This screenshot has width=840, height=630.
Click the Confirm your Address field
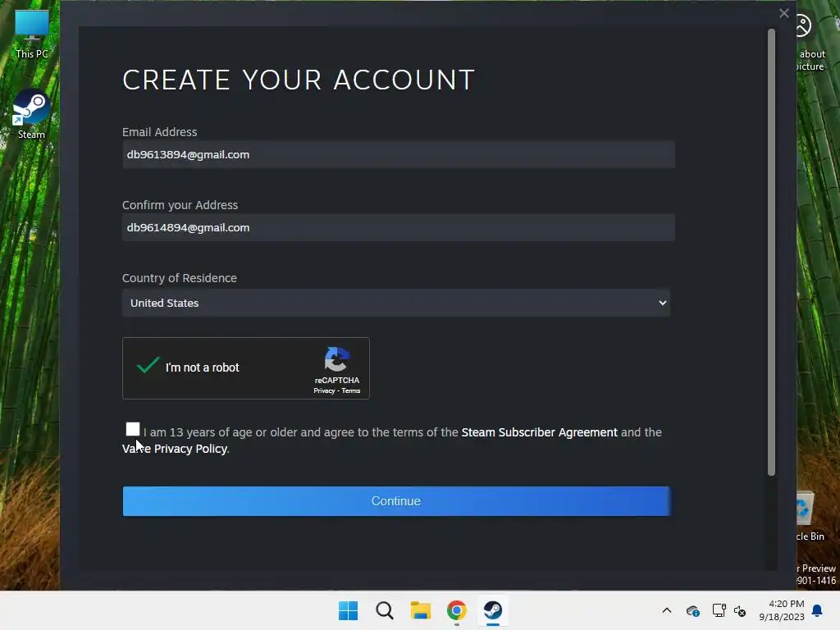pos(399,228)
